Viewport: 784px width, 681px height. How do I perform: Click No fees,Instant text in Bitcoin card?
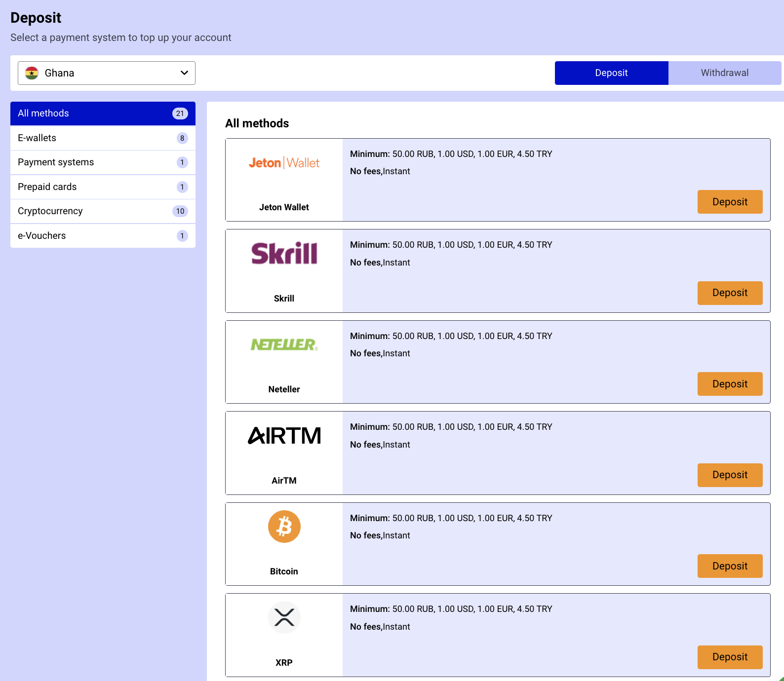click(380, 535)
